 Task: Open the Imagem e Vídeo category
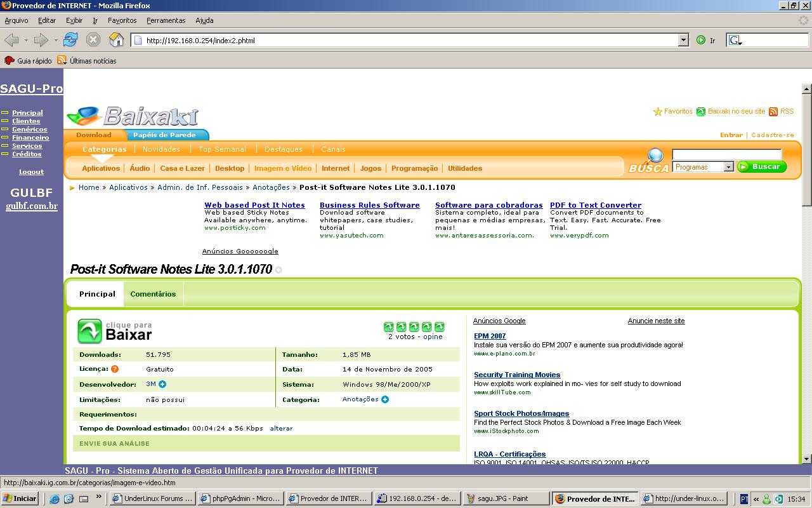pos(283,168)
